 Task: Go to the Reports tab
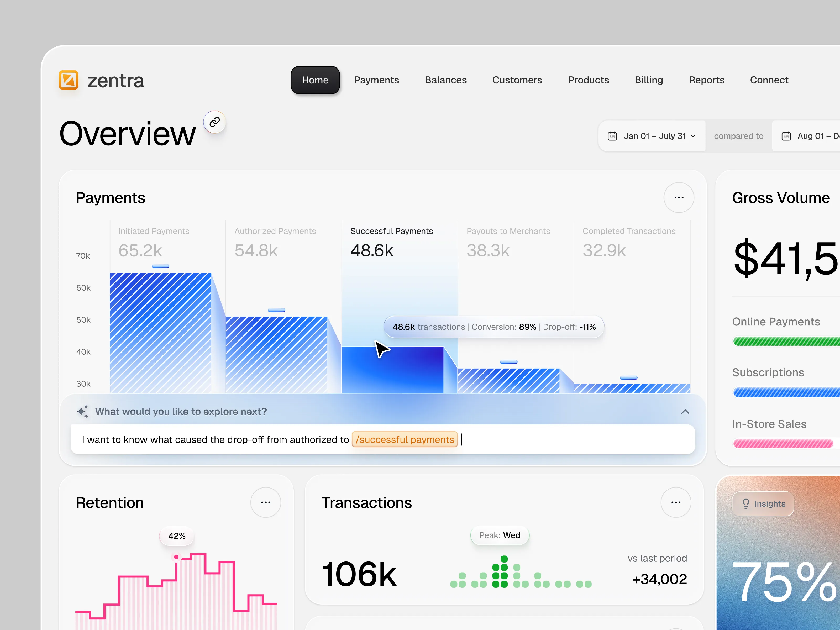[706, 80]
